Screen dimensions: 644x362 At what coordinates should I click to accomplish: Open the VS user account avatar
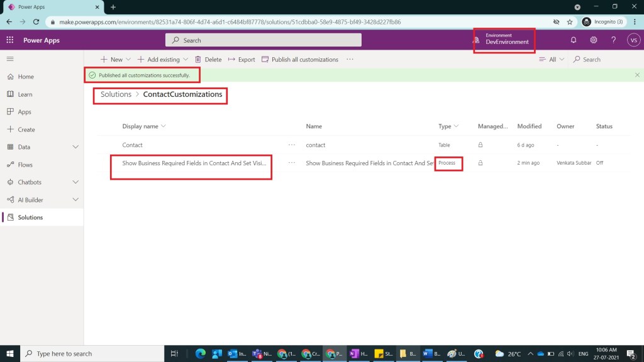(633, 40)
